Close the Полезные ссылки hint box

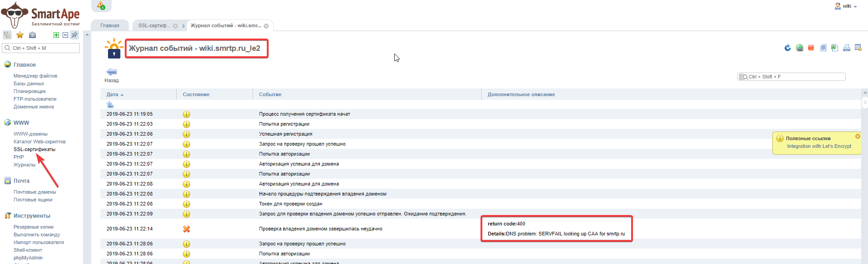(x=858, y=136)
